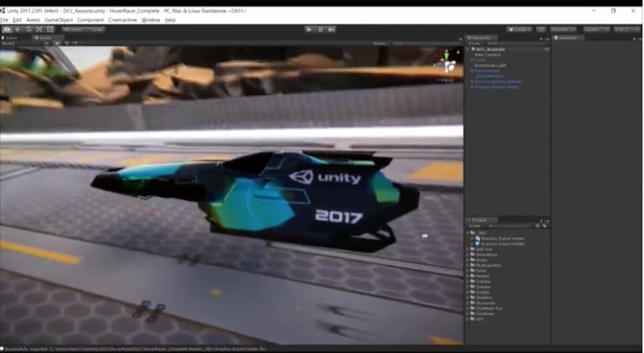Screen dimensions: 644x353
Task: Open the Audio folder in Project
Action: pyautogui.click(x=479, y=260)
